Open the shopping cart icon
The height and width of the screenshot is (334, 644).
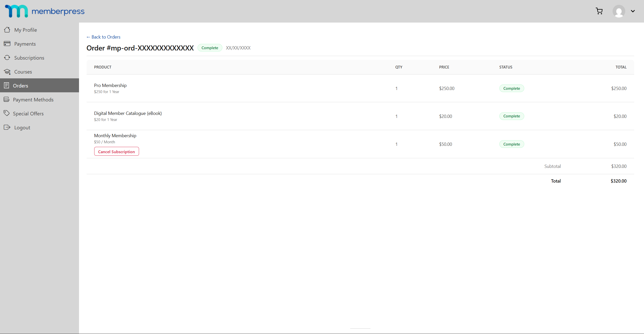[599, 11]
